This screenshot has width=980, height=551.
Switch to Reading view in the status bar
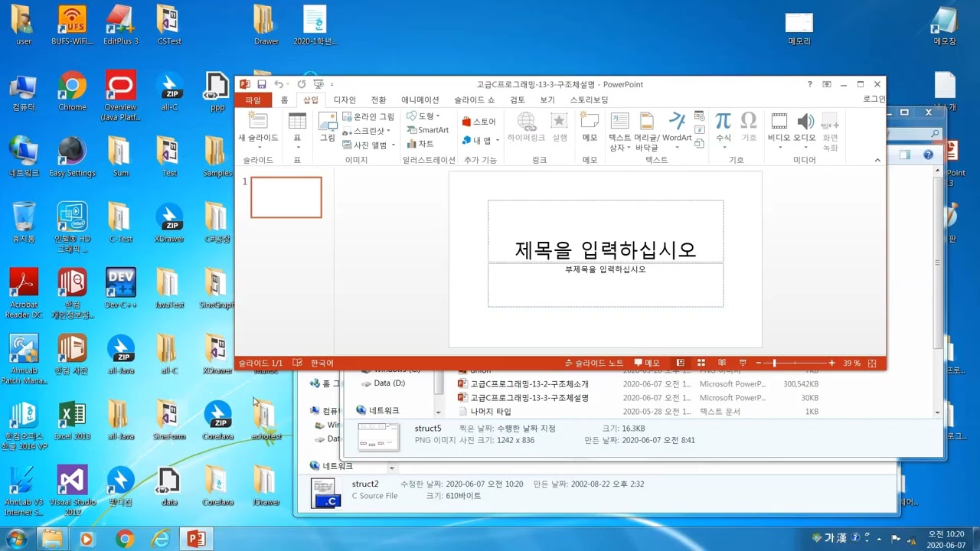tap(722, 363)
